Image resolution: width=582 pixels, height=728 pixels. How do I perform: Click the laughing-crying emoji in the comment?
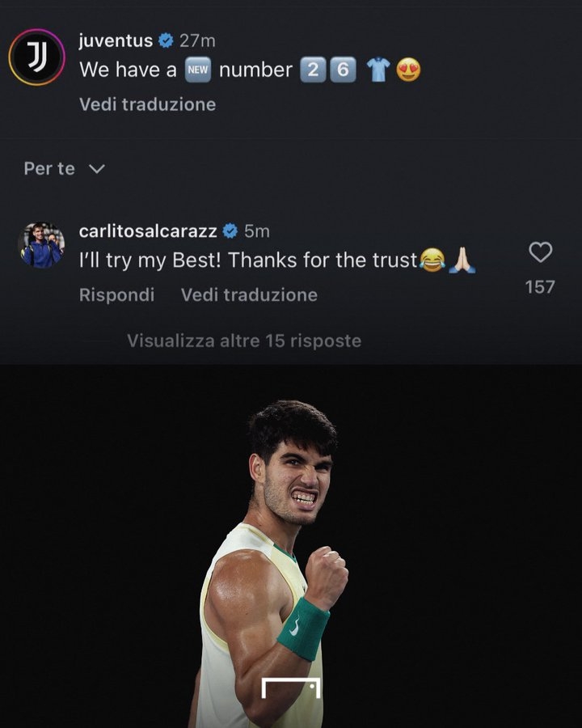coord(432,260)
